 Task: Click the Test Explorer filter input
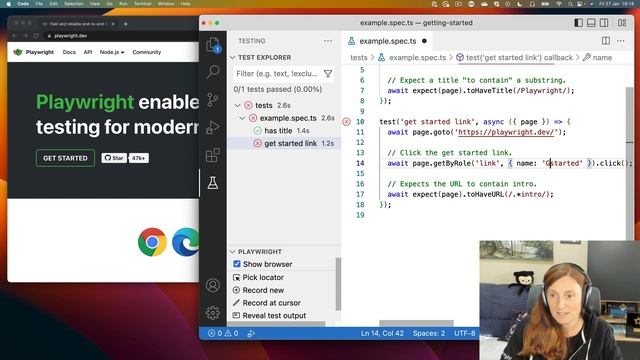click(x=277, y=73)
